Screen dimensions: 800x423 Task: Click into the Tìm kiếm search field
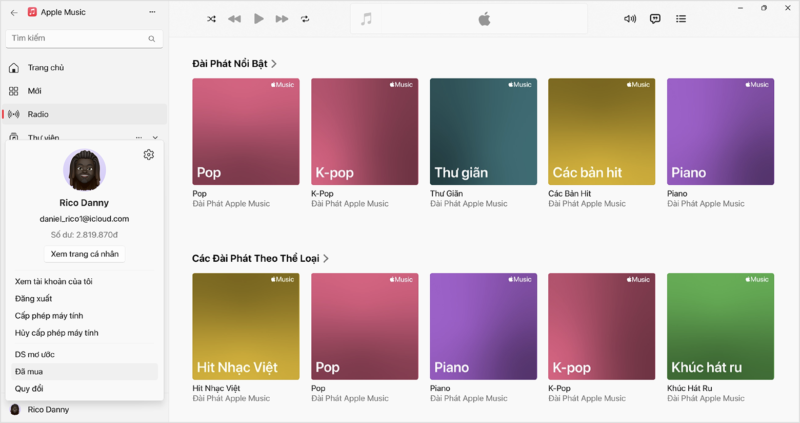pos(84,39)
